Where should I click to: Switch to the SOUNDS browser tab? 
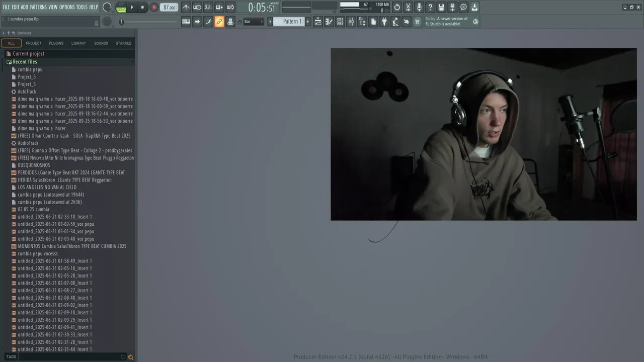pos(101,43)
